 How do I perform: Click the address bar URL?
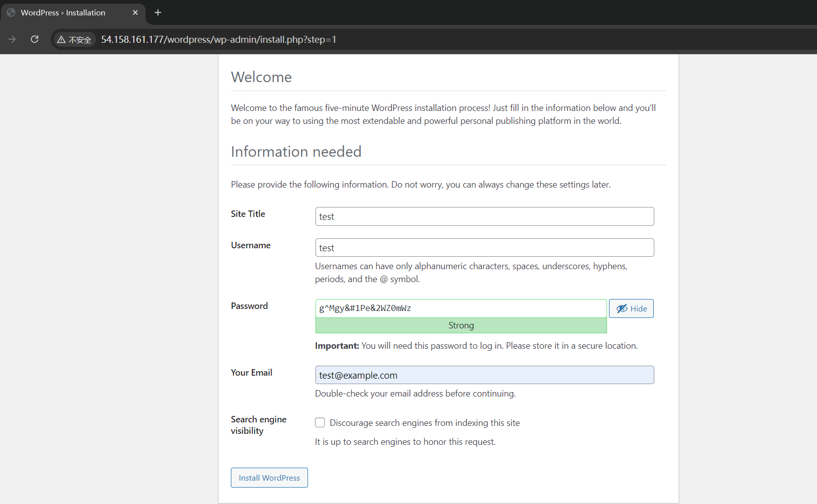coord(218,39)
